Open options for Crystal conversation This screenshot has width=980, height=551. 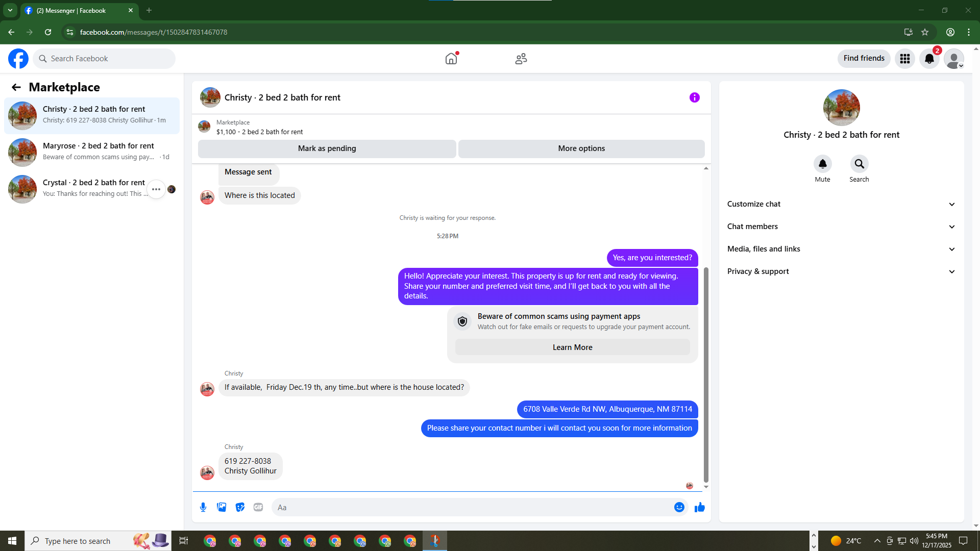[x=156, y=189]
